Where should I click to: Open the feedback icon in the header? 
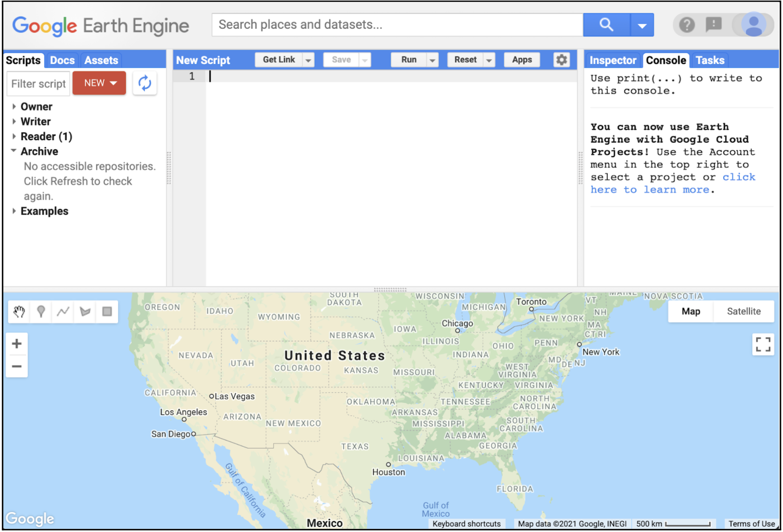click(x=713, y=24)
